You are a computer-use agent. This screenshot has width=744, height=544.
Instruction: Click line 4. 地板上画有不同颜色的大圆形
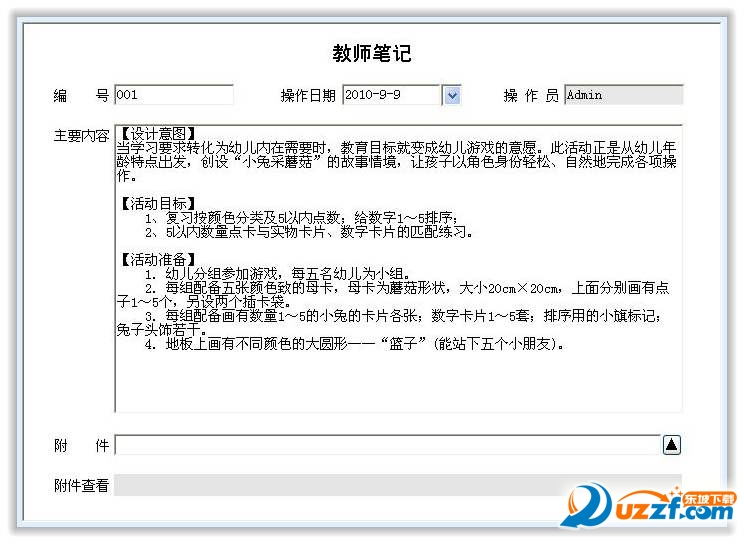pyautogui.click(x=354, y=344)
